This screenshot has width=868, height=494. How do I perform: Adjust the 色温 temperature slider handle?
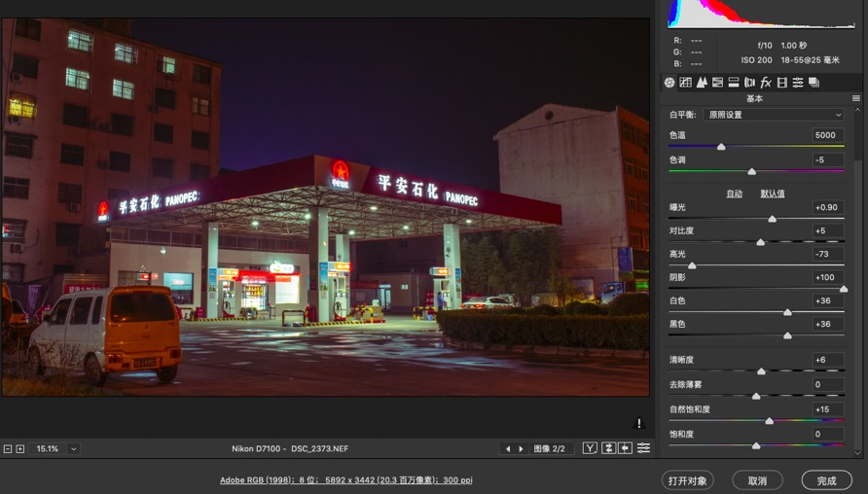point(721,147)
